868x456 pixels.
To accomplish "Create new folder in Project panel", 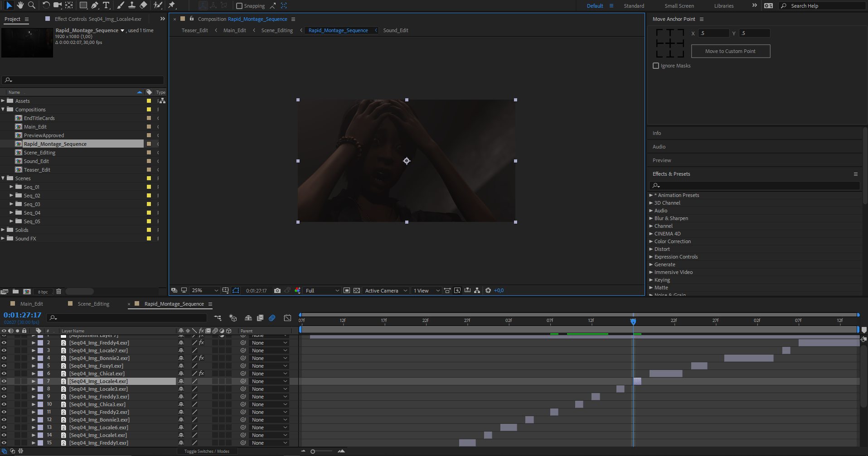I will tap(15, 292).
